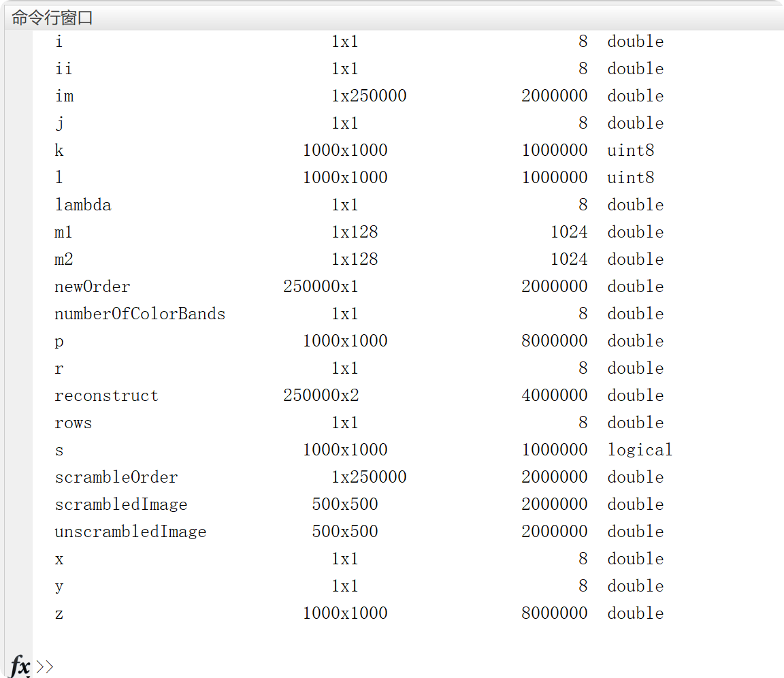Click the rows variable name
This screenshot has height=678, width=784.
click(73, 423)
